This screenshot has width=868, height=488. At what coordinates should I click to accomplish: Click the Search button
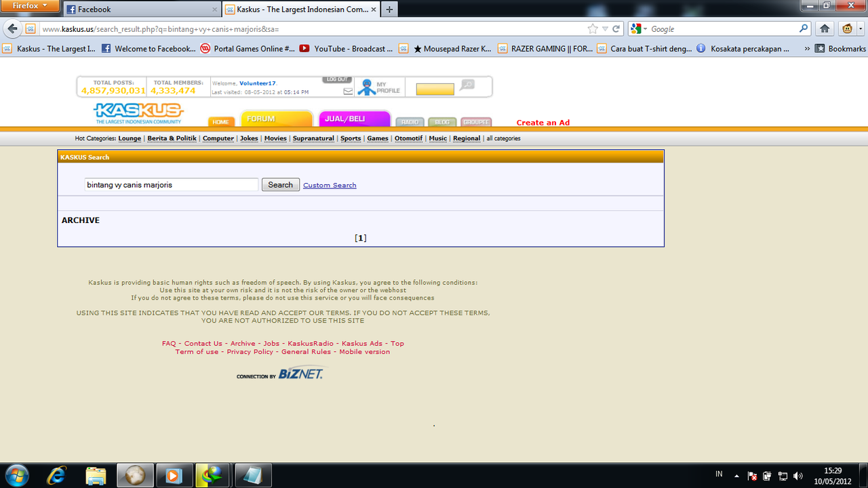(x=280, y=184)
